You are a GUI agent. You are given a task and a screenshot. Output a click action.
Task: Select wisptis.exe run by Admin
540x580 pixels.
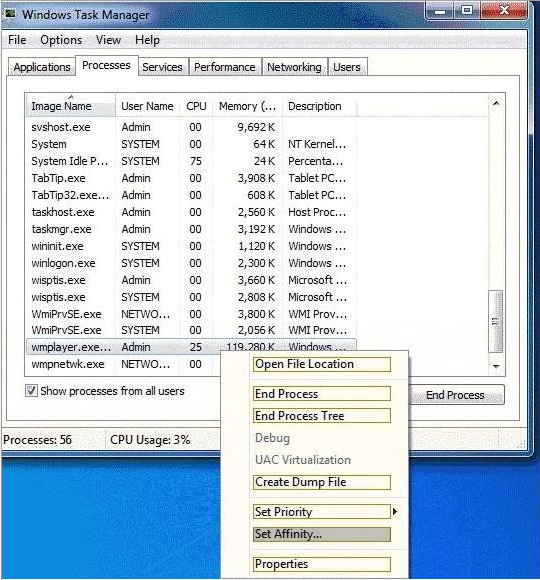(x=190, y=280)
